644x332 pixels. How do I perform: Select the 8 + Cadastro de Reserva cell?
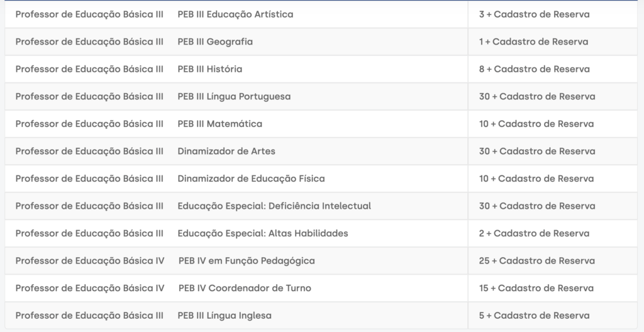(534, 69)
